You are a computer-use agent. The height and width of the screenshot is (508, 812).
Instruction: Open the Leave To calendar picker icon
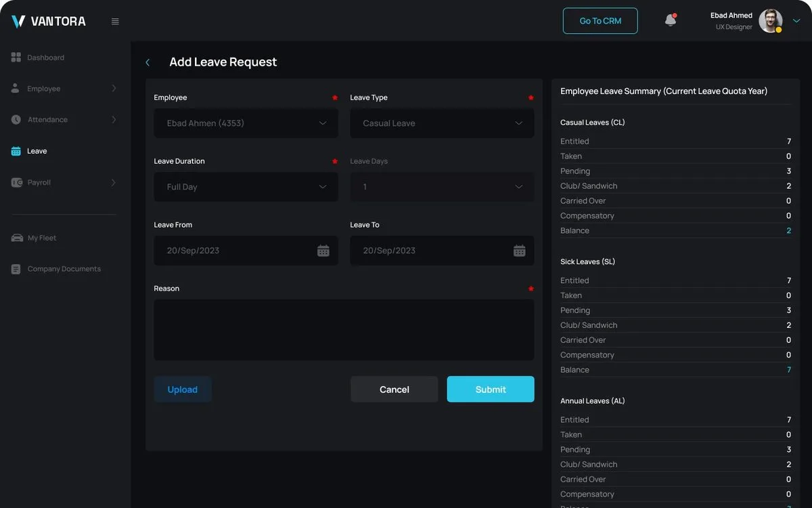(x=520, y=251)
